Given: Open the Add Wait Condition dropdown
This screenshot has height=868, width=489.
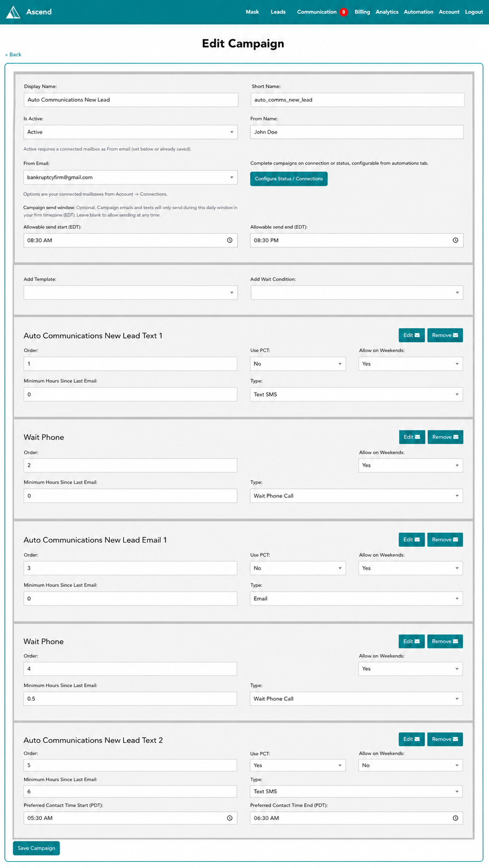Looking at the screenshot, I should 357,293.
